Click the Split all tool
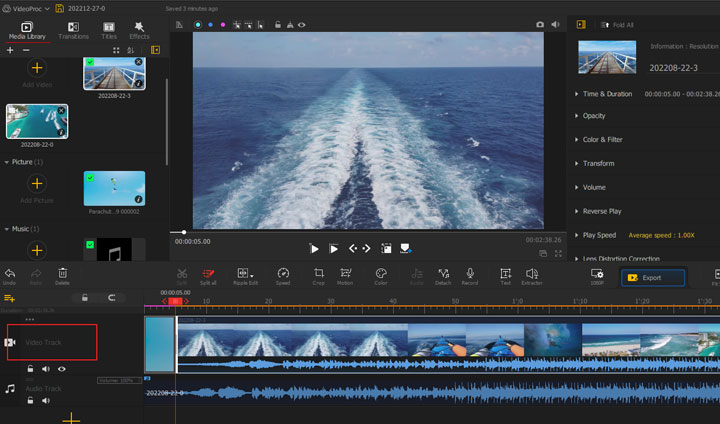The width and height of the screenshot is (720, 424). click(208, 275)
